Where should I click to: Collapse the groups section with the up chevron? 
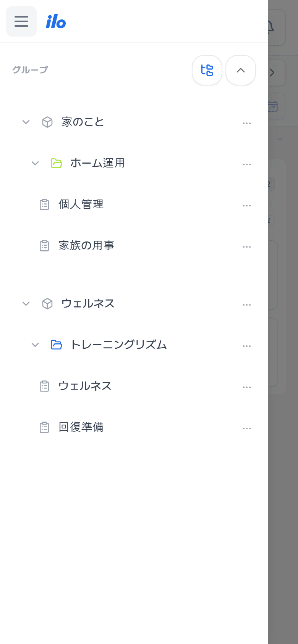241,70
